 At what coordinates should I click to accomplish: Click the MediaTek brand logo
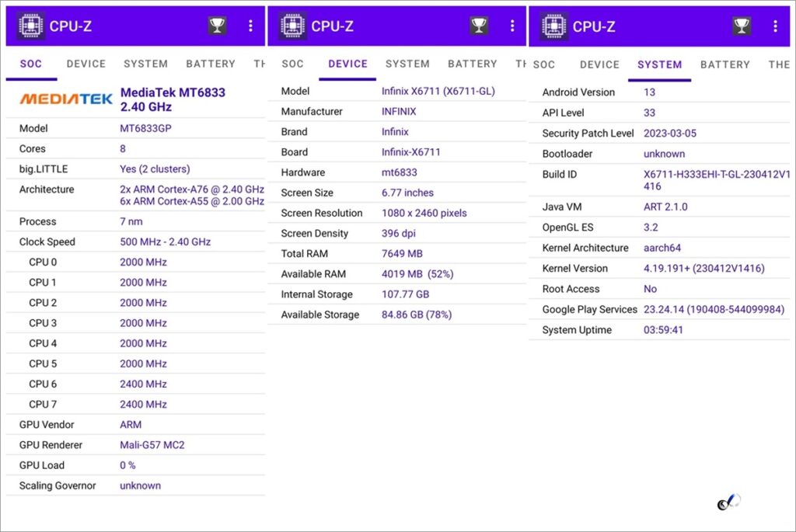click(x=65, y=99)
